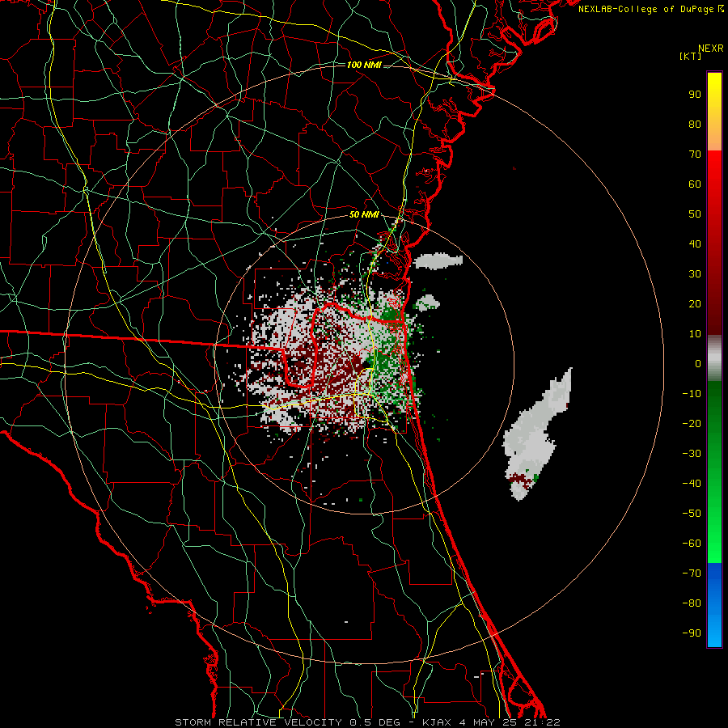Click the positive 40 knot scale label
This screenshot has width=728, height=728.
[695, 244]
